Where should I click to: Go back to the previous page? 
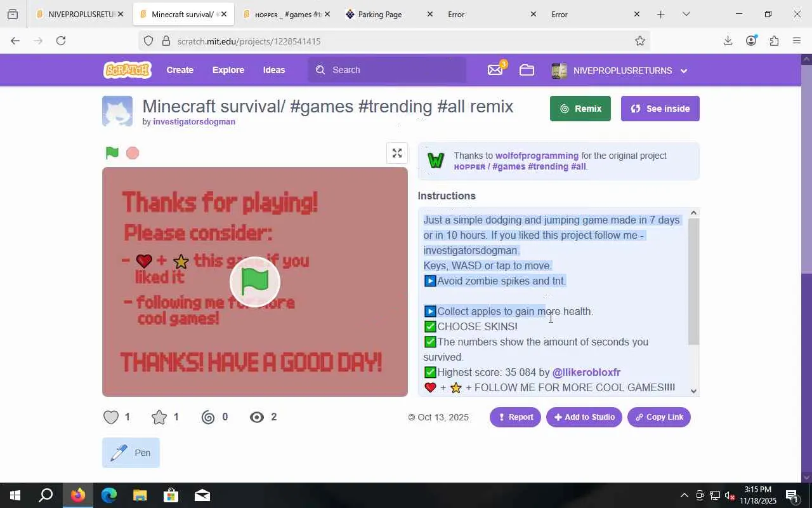tap(15, 41)
